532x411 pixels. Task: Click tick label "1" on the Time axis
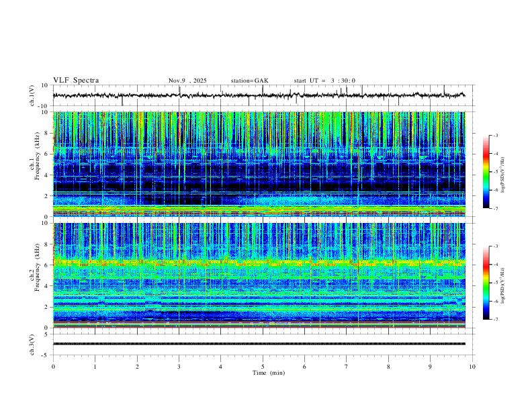95,367
